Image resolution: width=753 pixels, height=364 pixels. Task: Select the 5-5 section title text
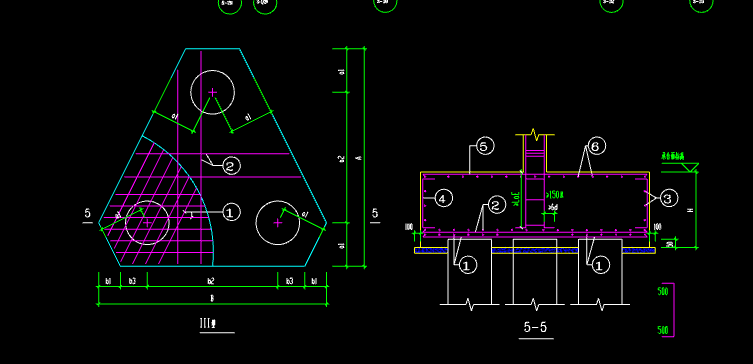[x=535, y=328]
